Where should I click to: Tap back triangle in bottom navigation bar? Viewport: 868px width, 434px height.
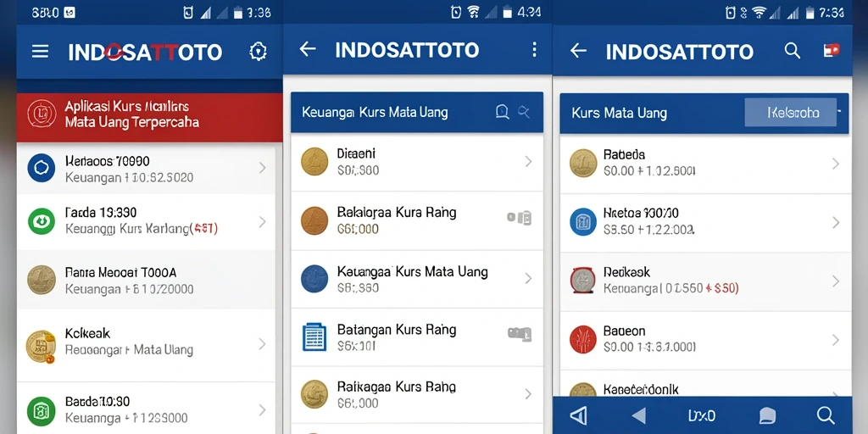(x=639, y=415)
